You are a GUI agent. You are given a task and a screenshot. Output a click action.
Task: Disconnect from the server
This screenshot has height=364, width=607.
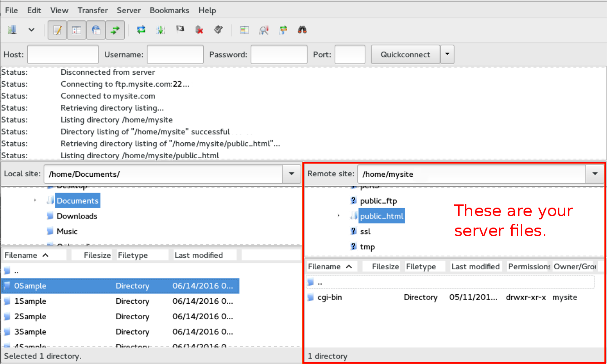(x=199, y=29)
